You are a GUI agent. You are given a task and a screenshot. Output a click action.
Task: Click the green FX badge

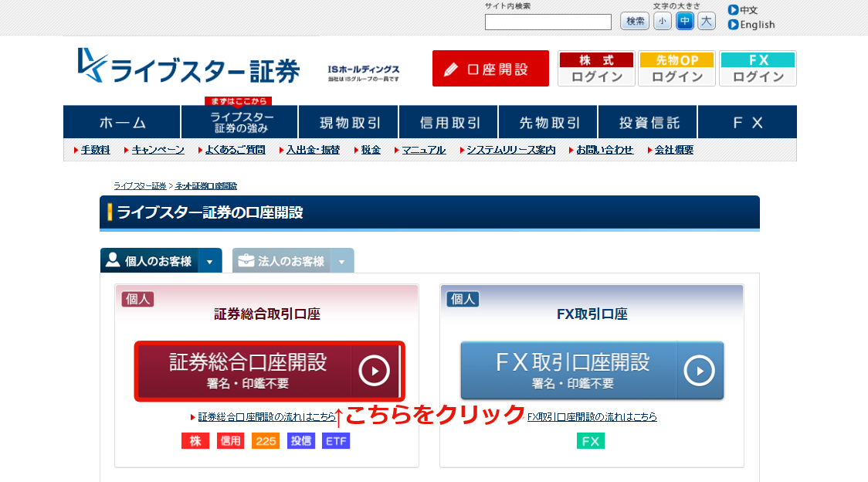[x=591, y=441]
